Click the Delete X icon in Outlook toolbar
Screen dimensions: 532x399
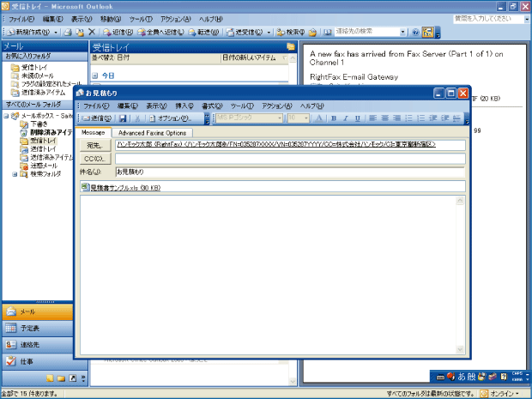point(92,33)
